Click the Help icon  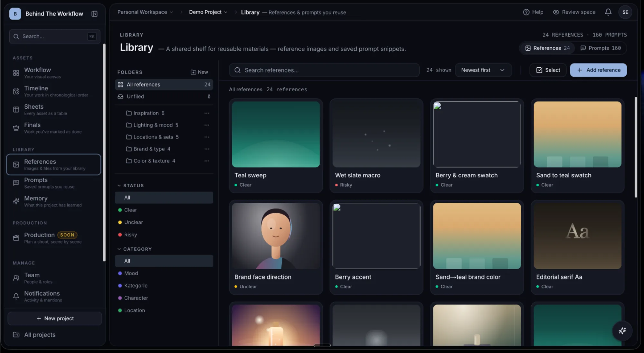tap(526, 12)
